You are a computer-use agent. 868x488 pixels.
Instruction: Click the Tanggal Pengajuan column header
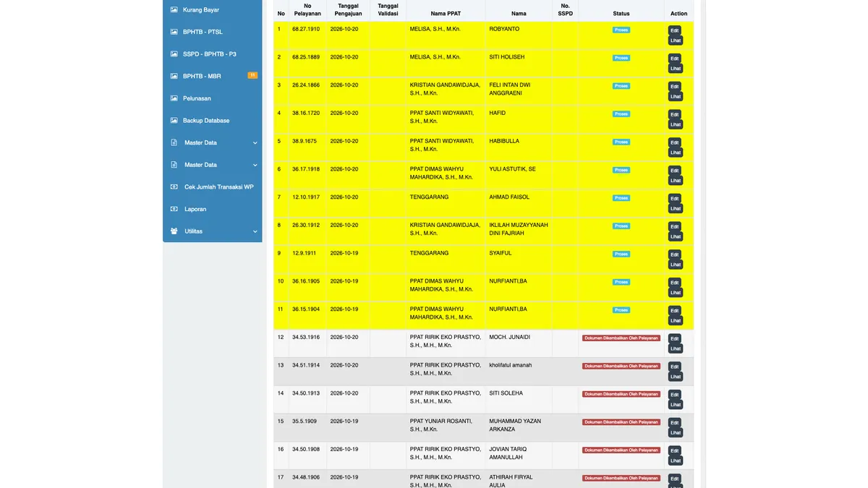348,9
